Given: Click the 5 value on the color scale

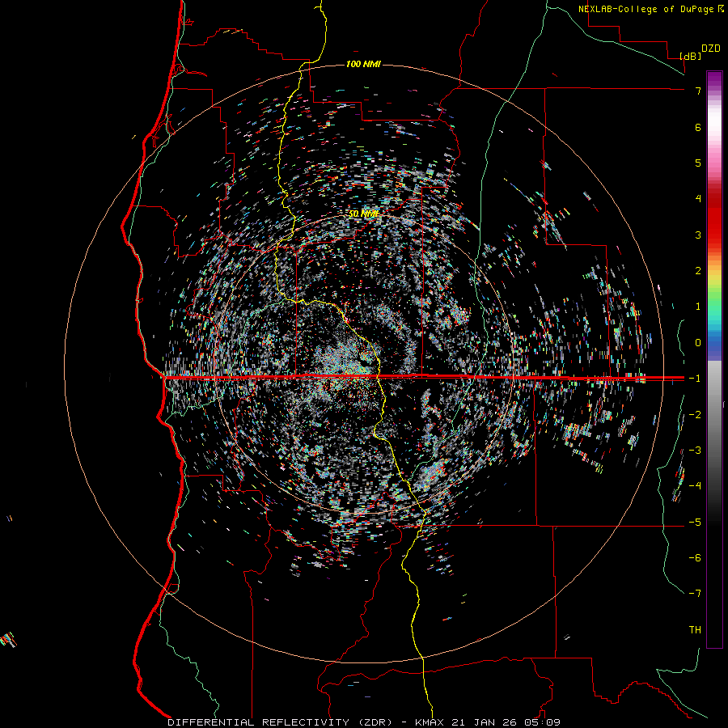Looking at the screenshot, I should pos(698,163).
